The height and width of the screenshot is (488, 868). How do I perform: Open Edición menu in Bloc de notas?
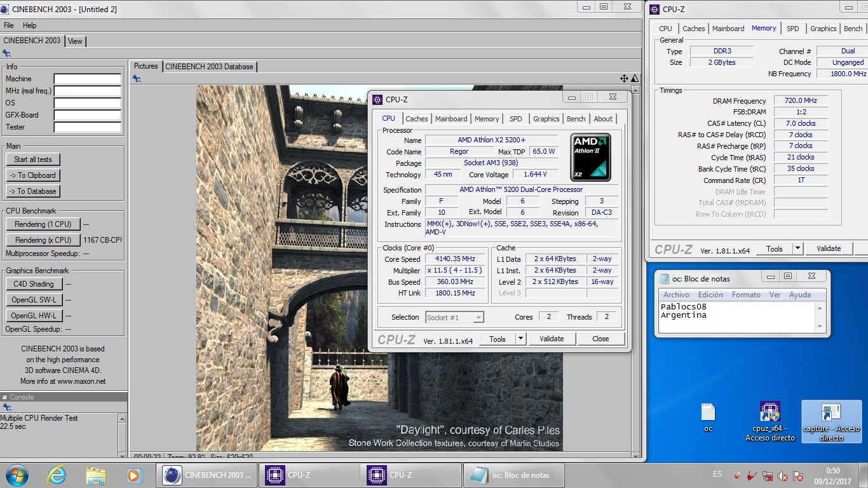(710, 295)
